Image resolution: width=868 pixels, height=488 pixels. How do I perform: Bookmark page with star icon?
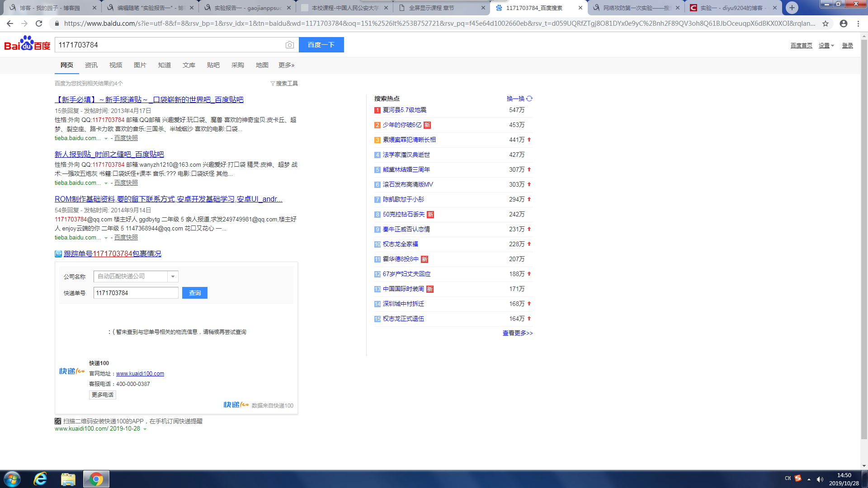pos(826,23)
